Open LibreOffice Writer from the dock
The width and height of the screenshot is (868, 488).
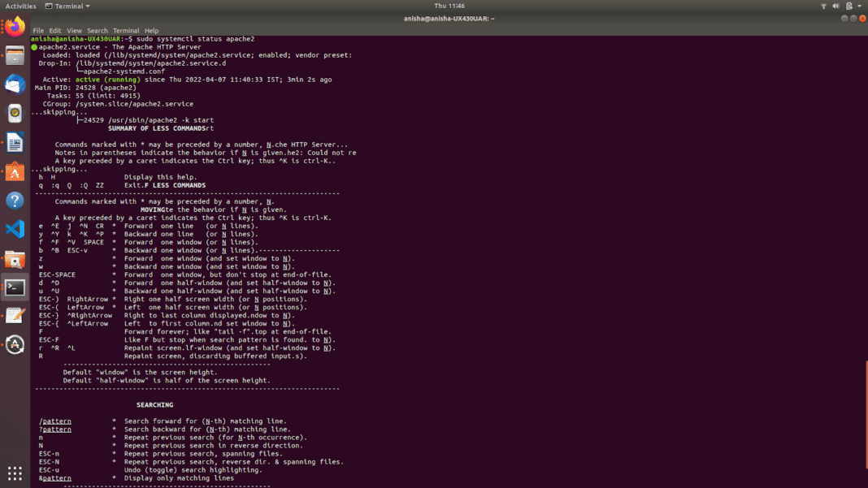click(x=14, y=142)
